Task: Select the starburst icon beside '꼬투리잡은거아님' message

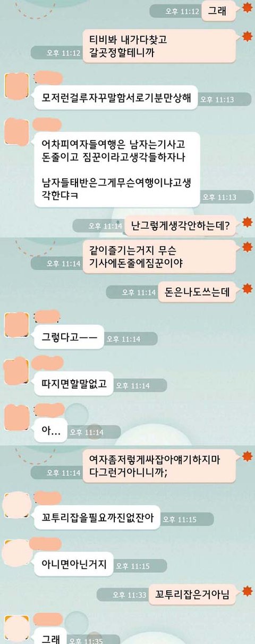Action: point(247,591)
